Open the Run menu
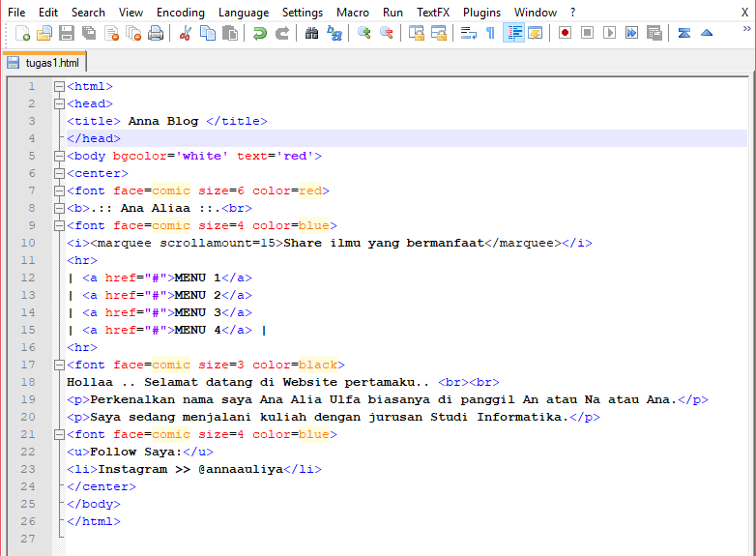Screen dimensions: 756x556 tap(393, 12)
